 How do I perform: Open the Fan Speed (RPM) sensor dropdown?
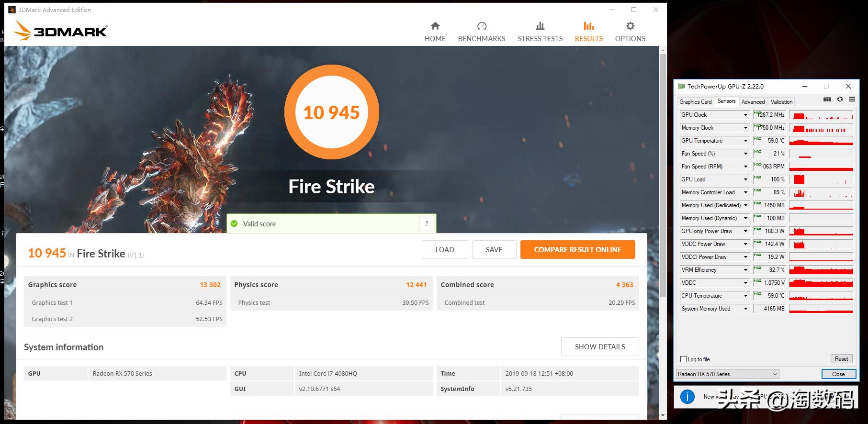coord(745,167)
